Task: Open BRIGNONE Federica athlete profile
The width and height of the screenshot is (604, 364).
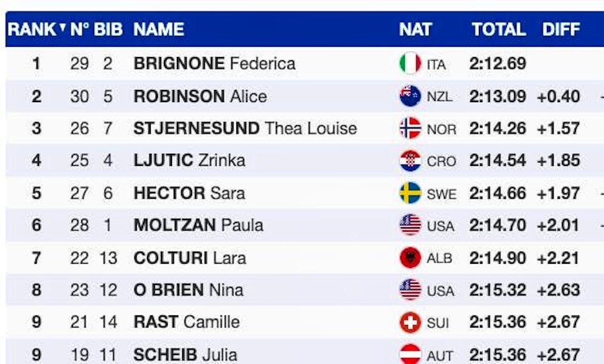Action: [x=214, y=63]
